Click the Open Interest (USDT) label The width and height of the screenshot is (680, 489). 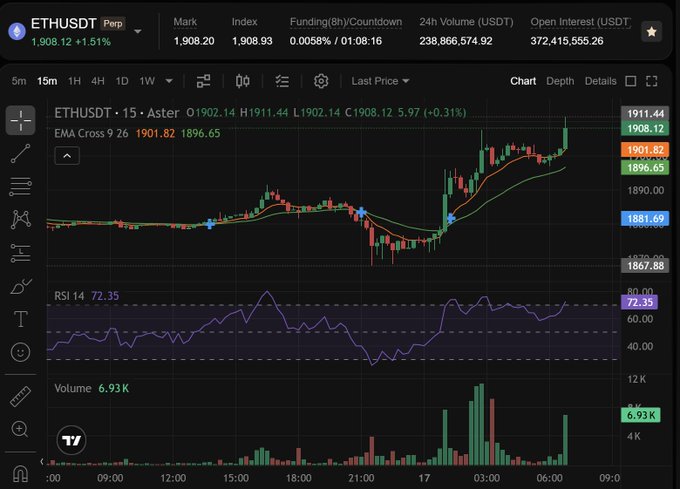pyautogui.click(x=580, y=22)
